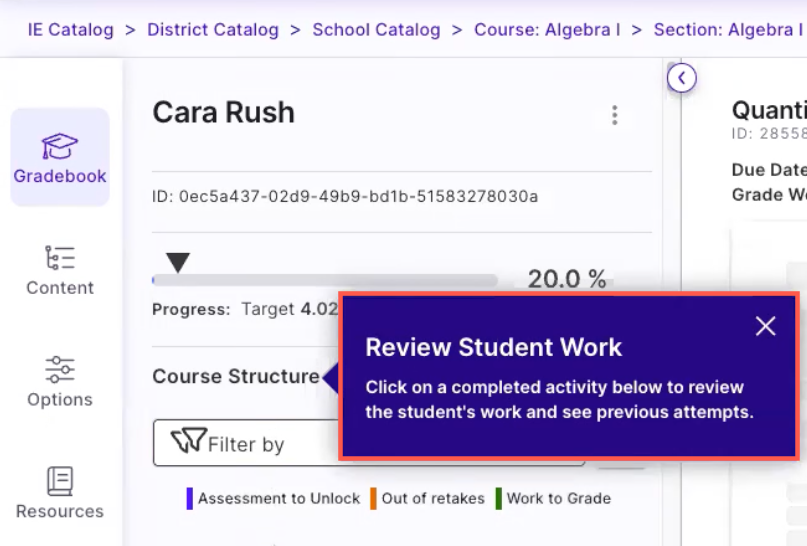Go to School Catalog breadcrumb
Image resolution: width=807 pixels, height=546 pixels.
pos(376,30)
